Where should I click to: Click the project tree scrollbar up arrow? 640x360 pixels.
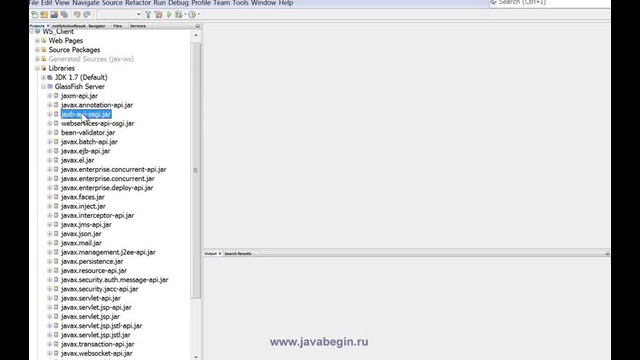click(x=196, y=36)
